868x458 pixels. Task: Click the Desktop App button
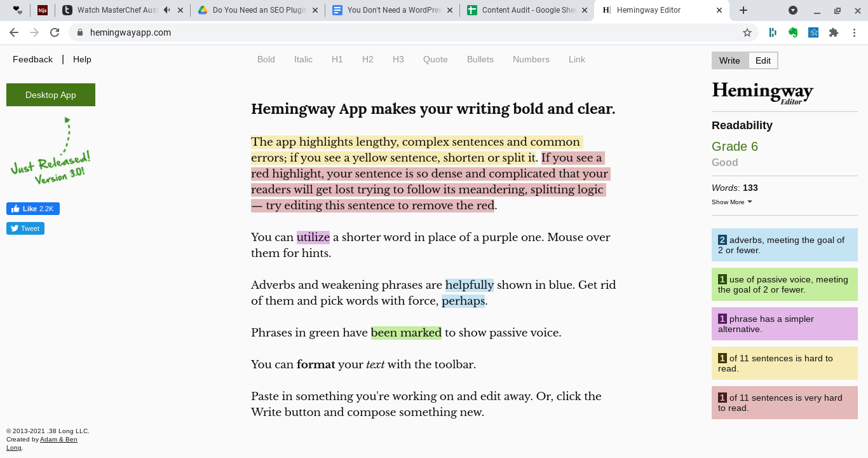point(51,95)
